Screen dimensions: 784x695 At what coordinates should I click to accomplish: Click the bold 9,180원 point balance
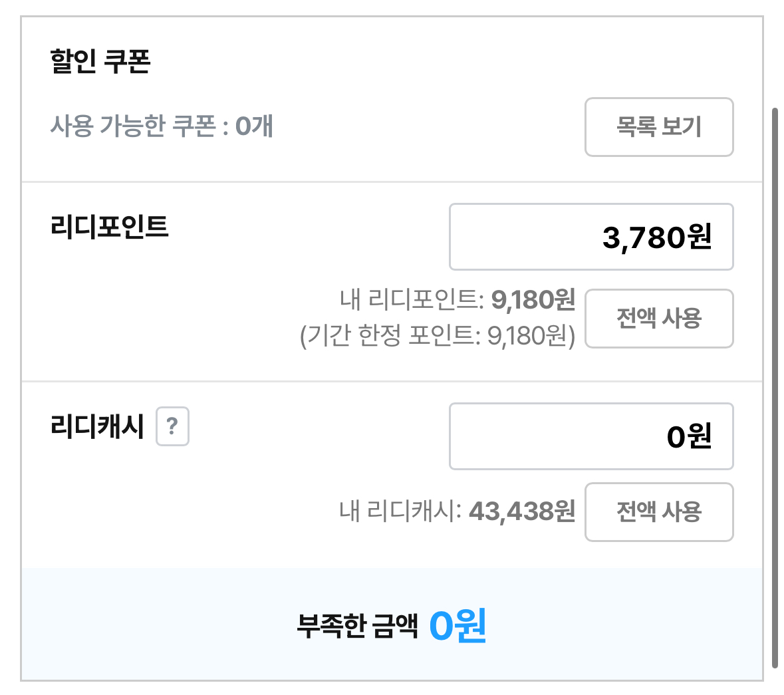[533, 300]
